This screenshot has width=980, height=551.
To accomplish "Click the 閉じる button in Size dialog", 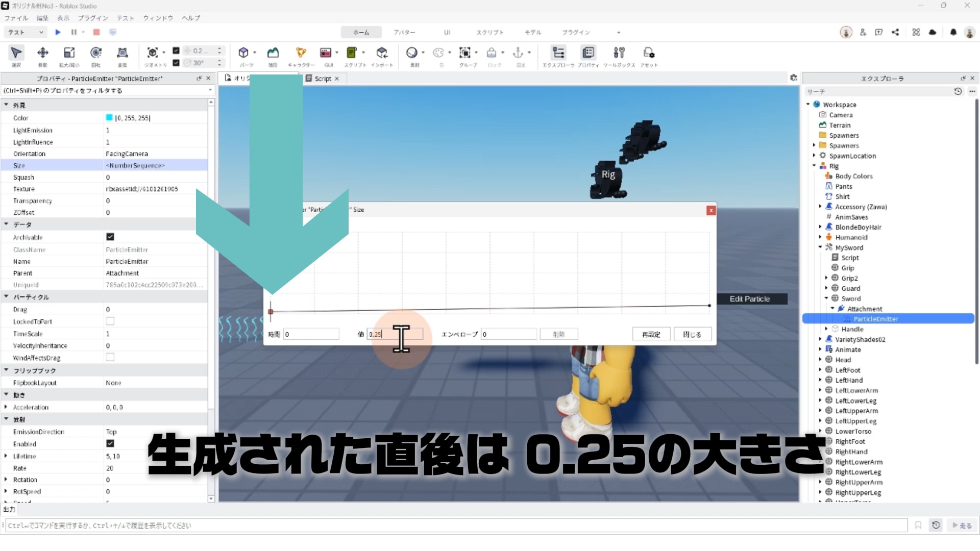I will coord(692,334).
